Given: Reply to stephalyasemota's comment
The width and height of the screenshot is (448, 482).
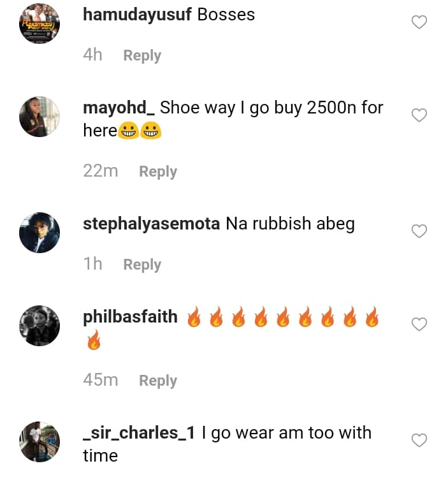Looking at the screenshot, I should coord(142,265).
